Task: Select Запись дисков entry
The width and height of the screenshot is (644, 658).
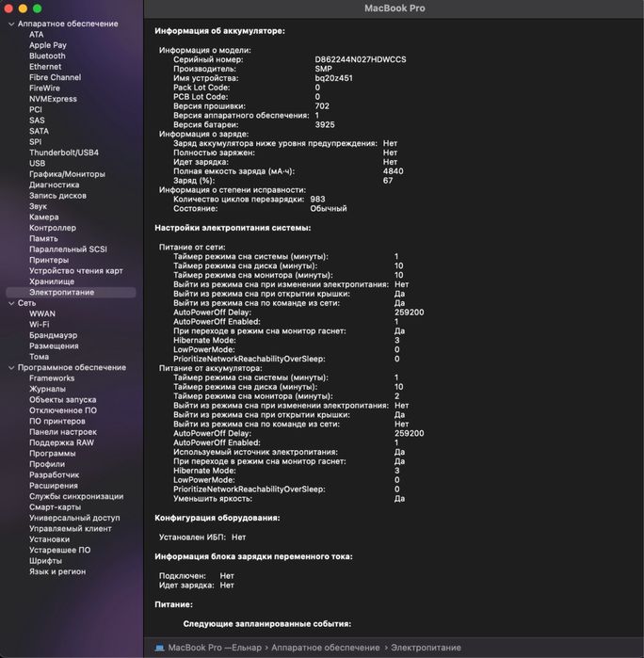Action: tap(57, 196)
